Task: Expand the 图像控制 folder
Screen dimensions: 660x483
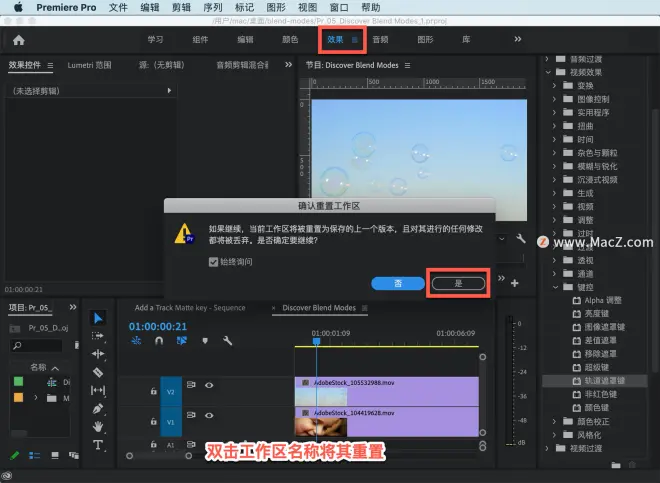Action: (x=554, y=99)
